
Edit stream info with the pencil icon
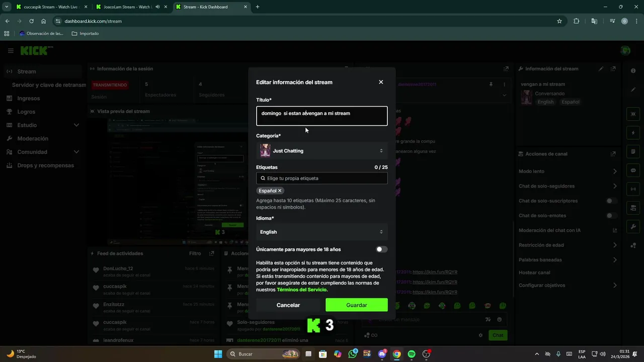(601, 69)
